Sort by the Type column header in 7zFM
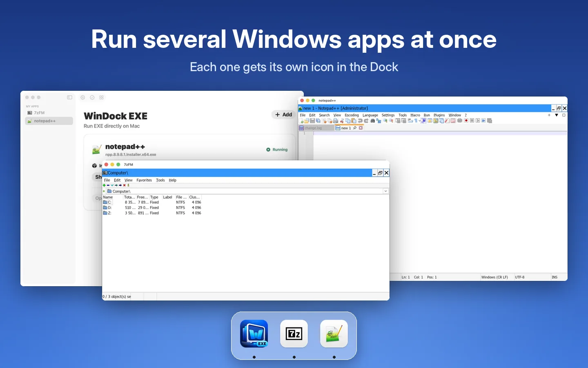This screenshot has height=368, width=588. point(155,197)
